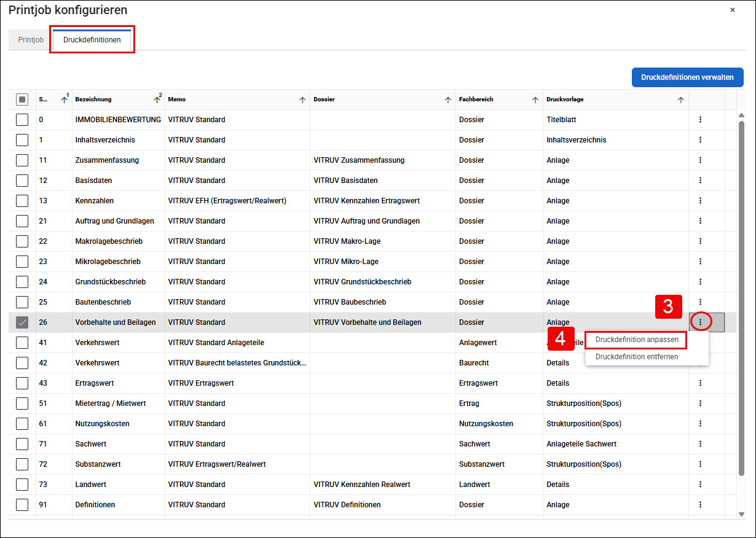
Task: Open the three-dot menu for Sachwert row
Action: tap(700, 444)
